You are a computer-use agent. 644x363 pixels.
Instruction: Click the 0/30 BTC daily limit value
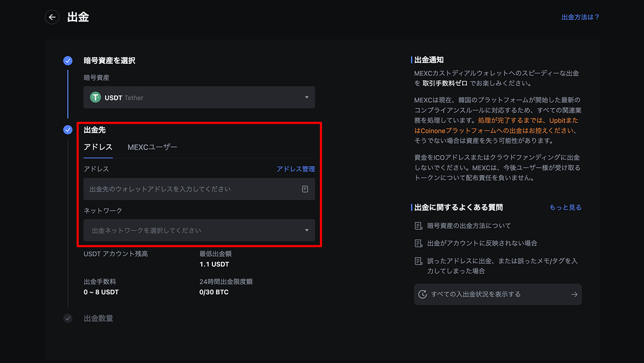click(214, 292)
